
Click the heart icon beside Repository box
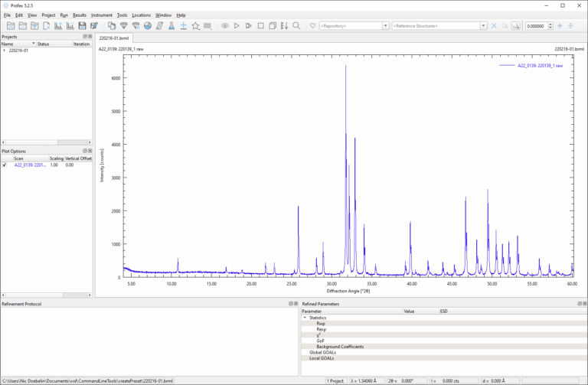click(312, 26)
